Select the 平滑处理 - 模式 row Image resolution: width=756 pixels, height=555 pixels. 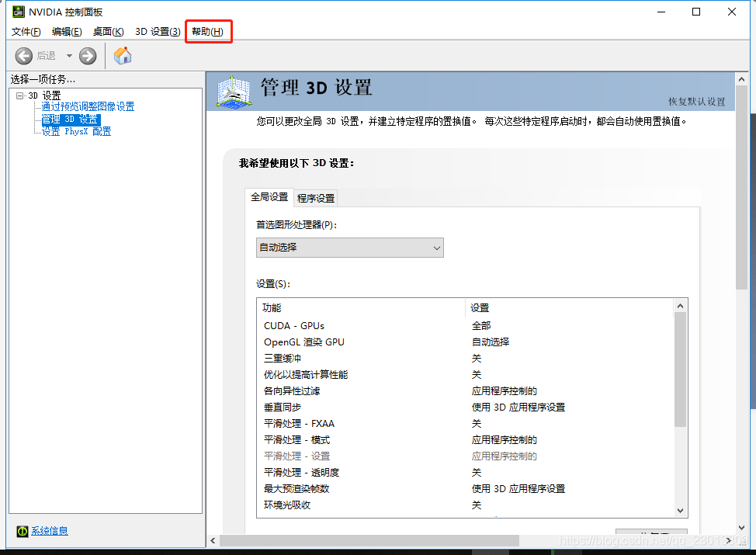pos(465,440)
